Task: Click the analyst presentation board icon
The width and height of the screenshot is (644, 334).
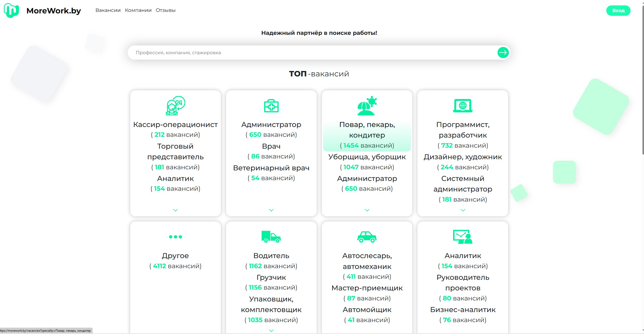Action: [463, 237]
